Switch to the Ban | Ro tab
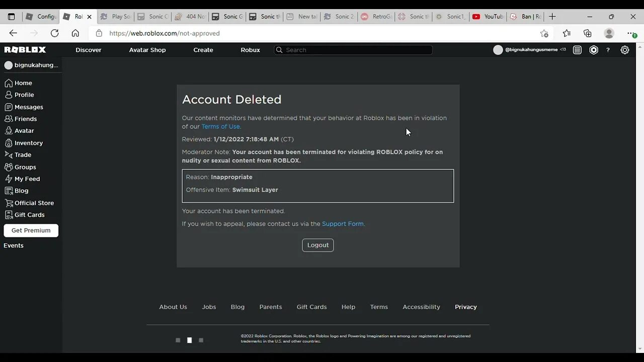644x362 pixels. (526, 17)
